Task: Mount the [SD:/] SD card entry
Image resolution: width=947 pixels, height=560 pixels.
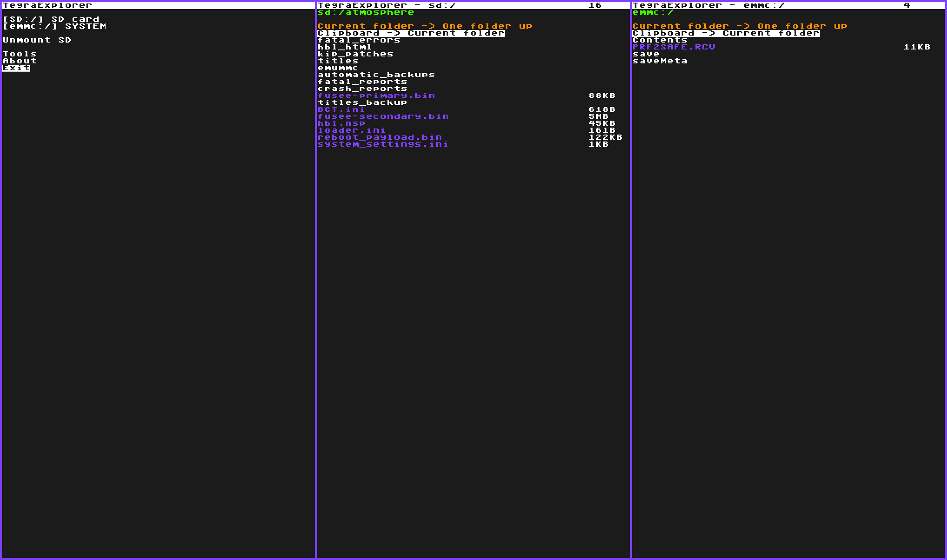Action: point(51,19)
